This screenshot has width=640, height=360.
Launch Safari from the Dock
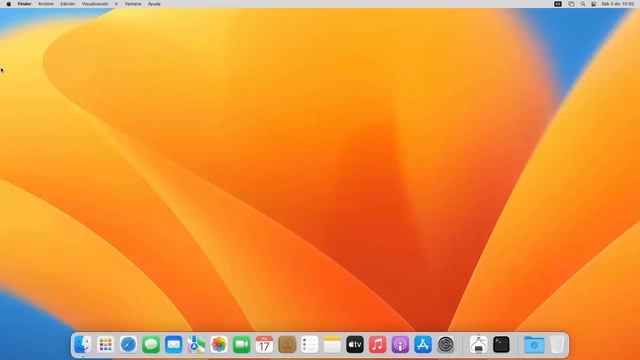(x=128, y=345)
